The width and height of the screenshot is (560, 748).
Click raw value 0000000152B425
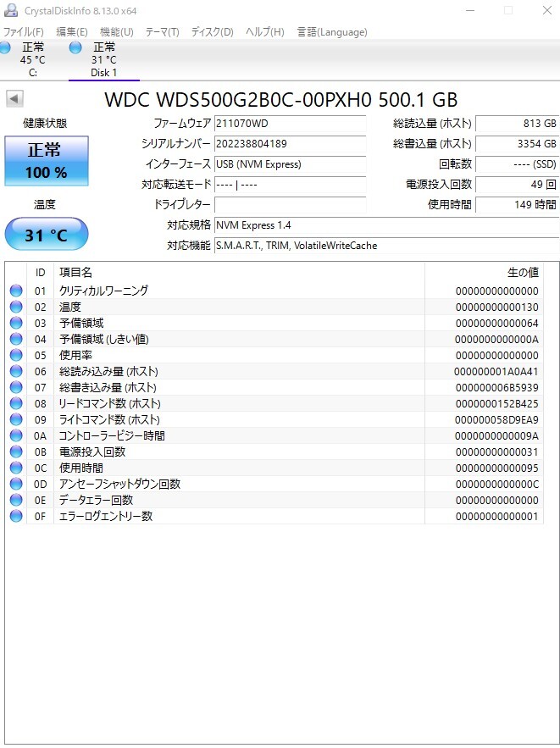pos(496,404)
